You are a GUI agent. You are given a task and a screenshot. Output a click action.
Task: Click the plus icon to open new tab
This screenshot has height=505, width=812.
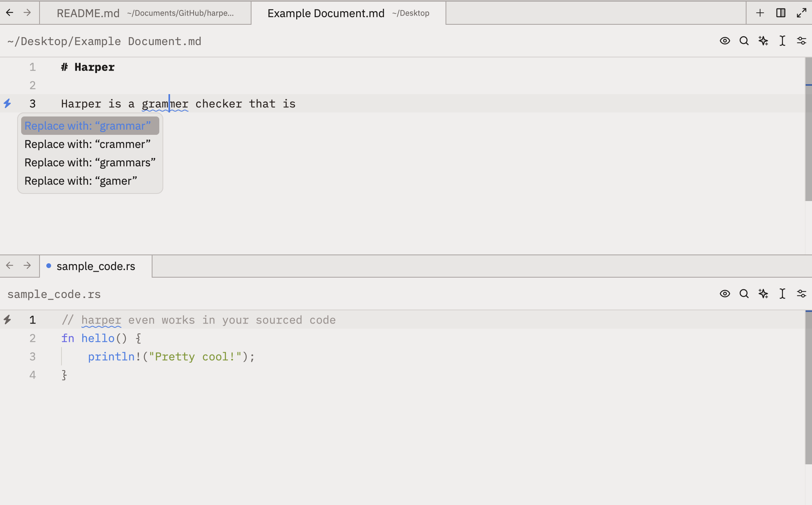760,13
